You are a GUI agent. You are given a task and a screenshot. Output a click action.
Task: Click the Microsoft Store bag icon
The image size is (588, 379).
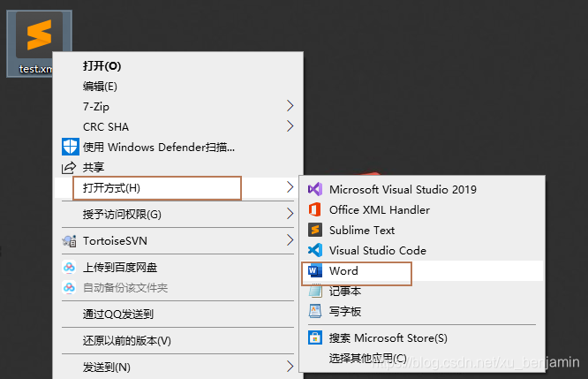tap(315, 337)
